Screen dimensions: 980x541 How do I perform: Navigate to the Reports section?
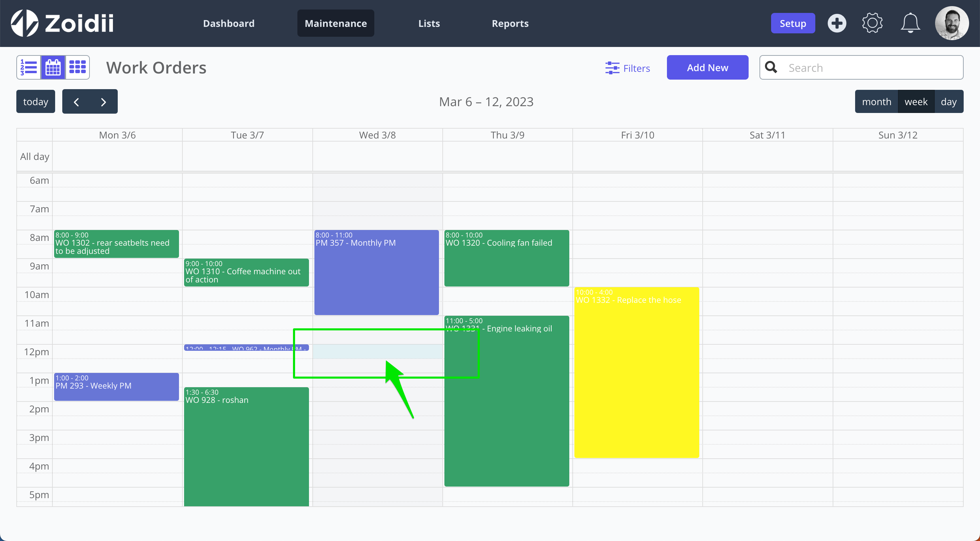click(x=510, y=23)
